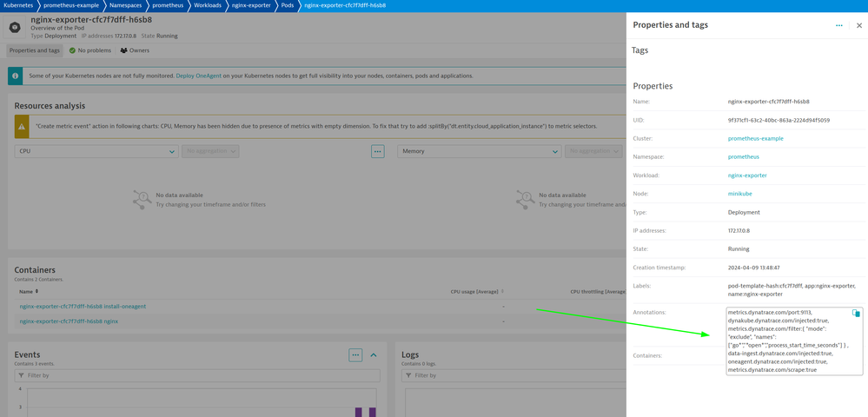This screenshot has height=417, width=868.
Task: Open the No aggregation dropdown next to Memory
Action: pos(593,151)
